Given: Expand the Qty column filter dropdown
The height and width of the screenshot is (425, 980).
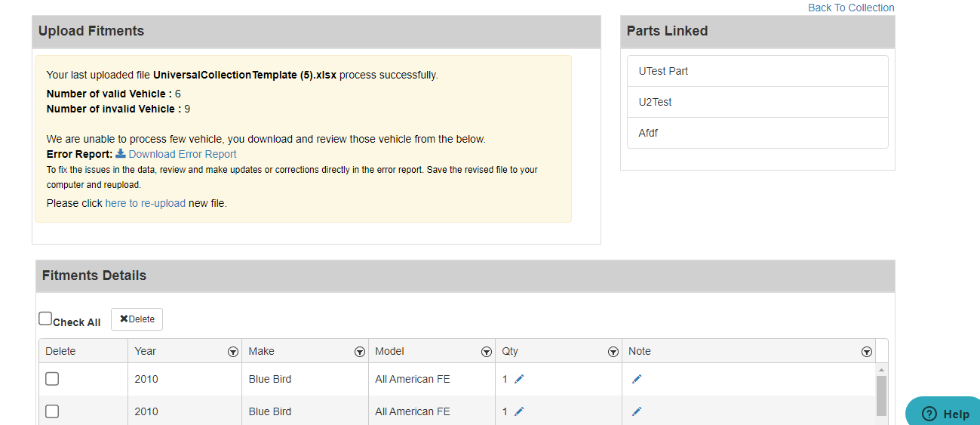Looking at the screenshot, I should pyautogui.click(x=613, y=352).
